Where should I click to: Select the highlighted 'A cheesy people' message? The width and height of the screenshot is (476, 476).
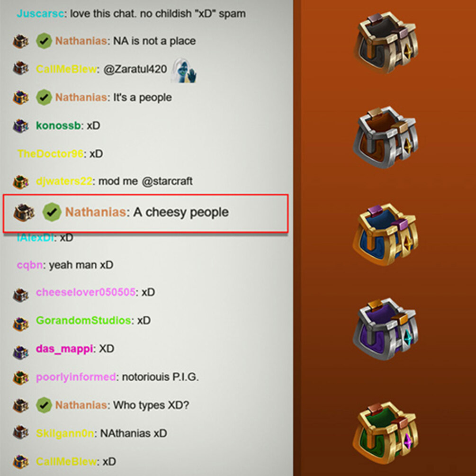[x=145, y=214]
